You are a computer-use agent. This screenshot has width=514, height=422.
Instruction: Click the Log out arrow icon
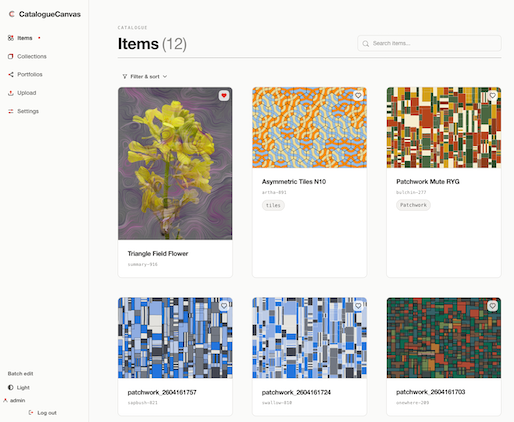31,413
